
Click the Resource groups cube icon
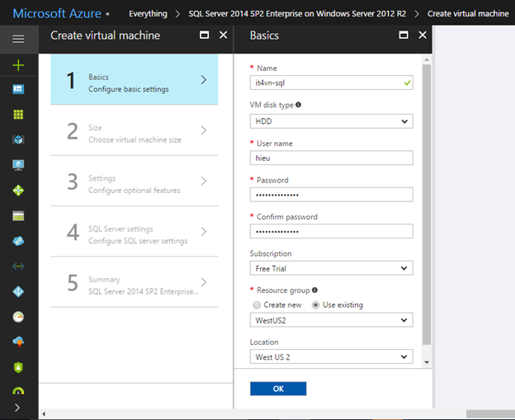18,140
